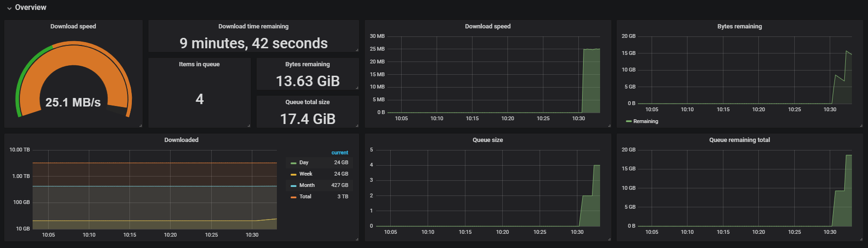Click the Day series green color swatch
The image size is (868, 248).
tap(293, 163)
